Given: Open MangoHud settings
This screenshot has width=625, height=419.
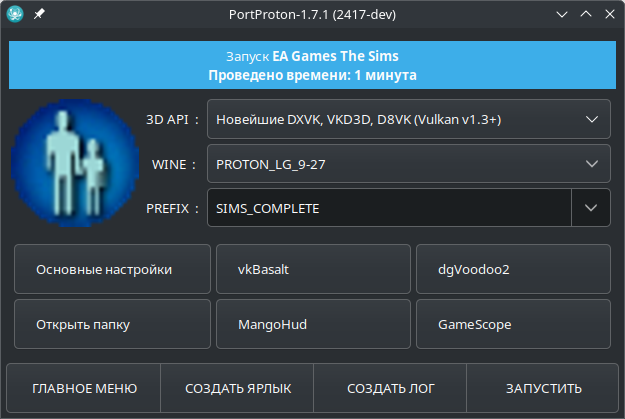Looking at the screenshot, I should (313, 324).
